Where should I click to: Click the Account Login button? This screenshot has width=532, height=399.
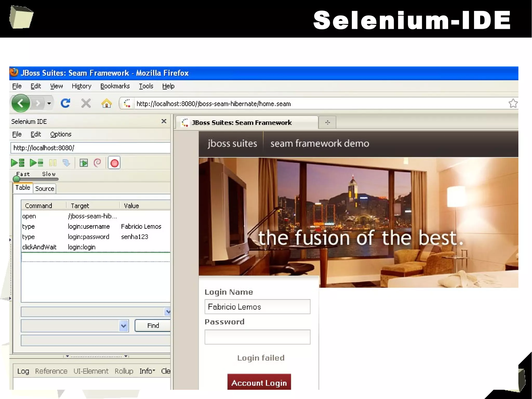tap(259, 382)
